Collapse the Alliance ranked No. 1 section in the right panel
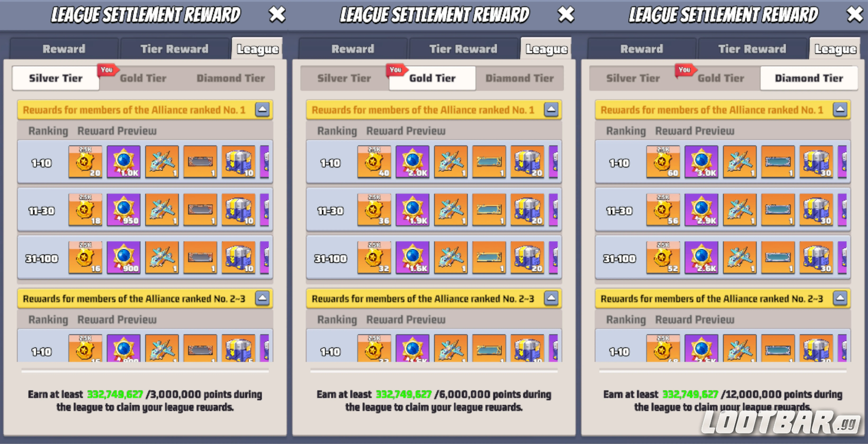The height and width of the screenshot is (444, 868). click(x=840, y=110)
